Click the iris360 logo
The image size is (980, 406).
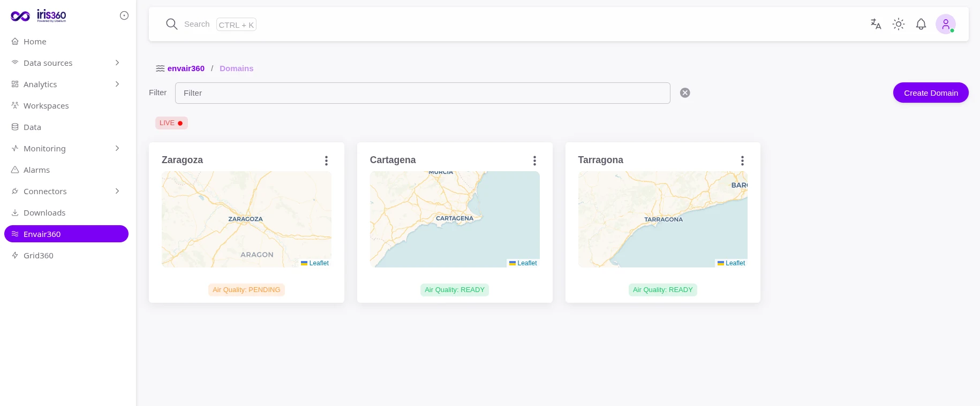[x=39, y=16]
